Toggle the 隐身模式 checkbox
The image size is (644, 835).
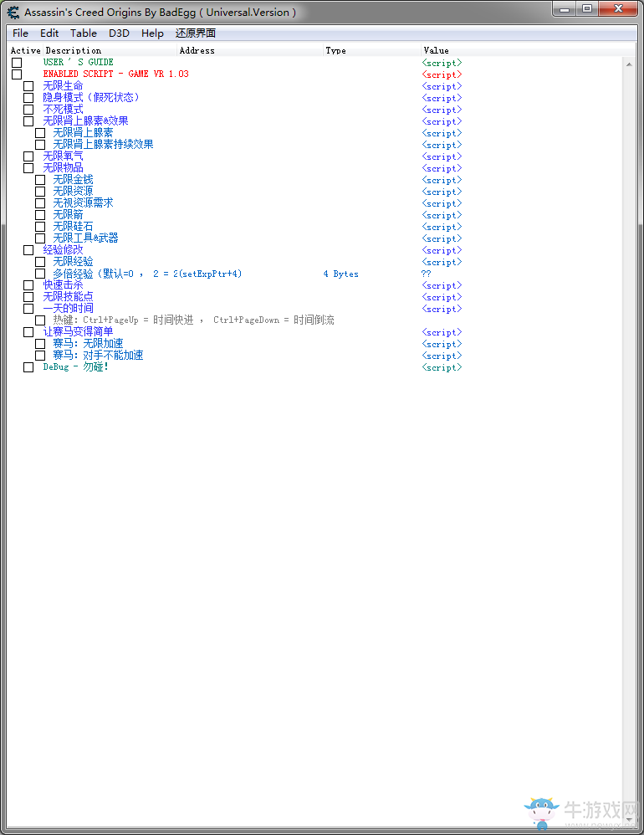[x=28, y=98]
